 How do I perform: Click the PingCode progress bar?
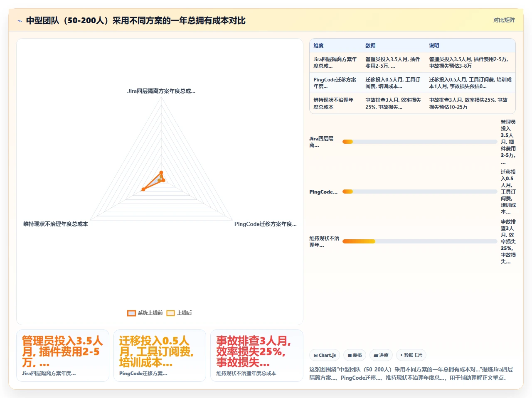(x=420, y=192)
